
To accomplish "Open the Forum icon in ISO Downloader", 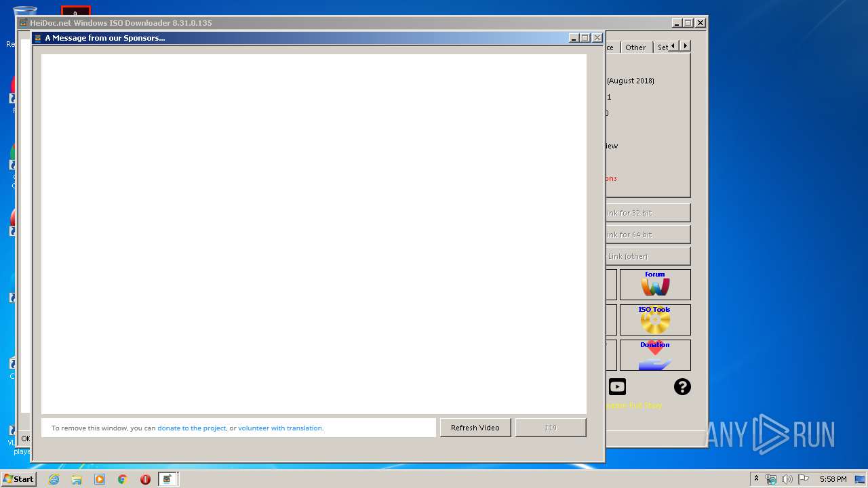I will point(655,285).
